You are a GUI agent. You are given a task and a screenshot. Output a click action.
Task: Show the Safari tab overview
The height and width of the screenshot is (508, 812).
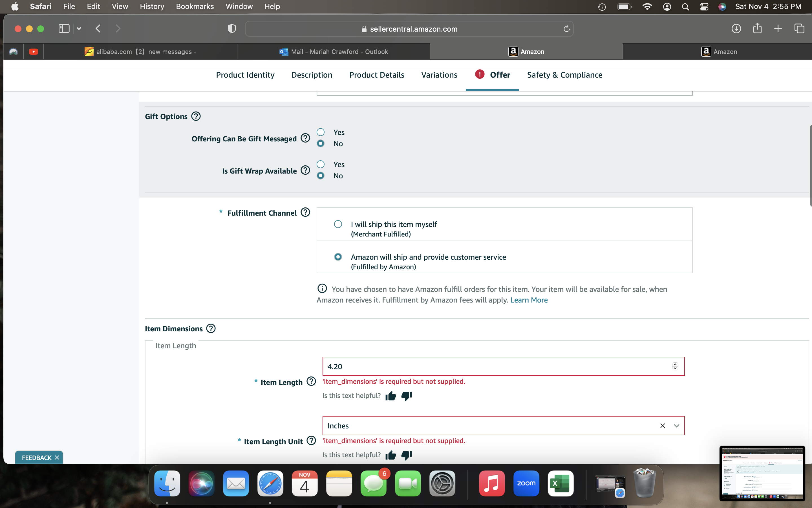point(799,29)
